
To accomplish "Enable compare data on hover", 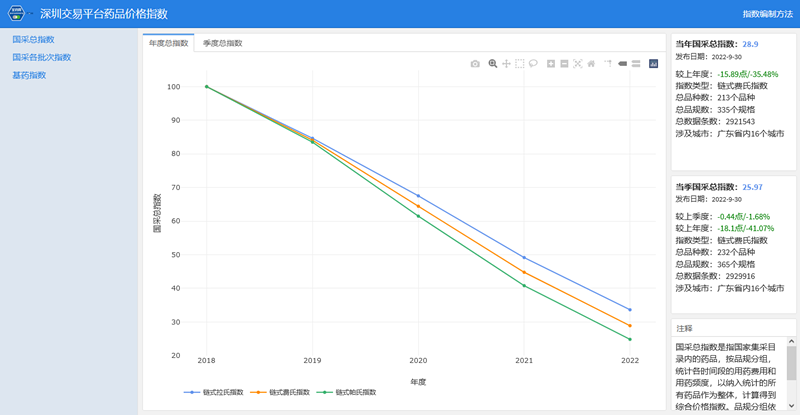I will [x=635, y=64].
